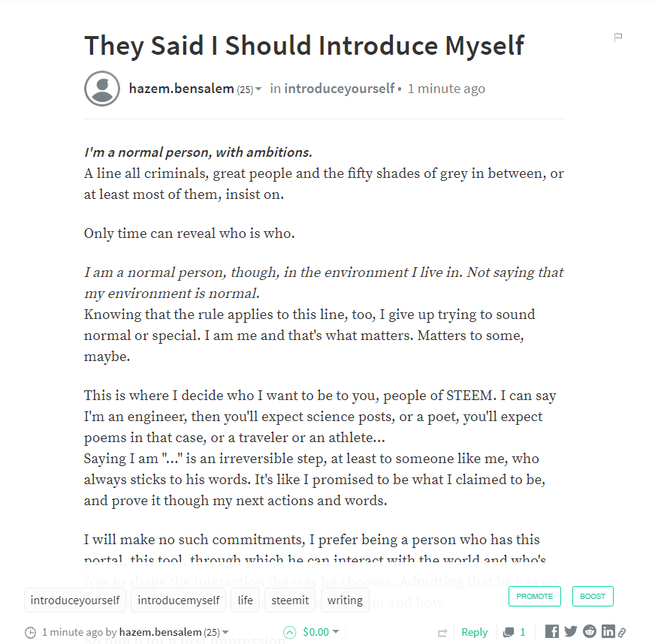Screen dimensions: 655x644
Task: Toggle the upvote chevron
Action: 290,633
